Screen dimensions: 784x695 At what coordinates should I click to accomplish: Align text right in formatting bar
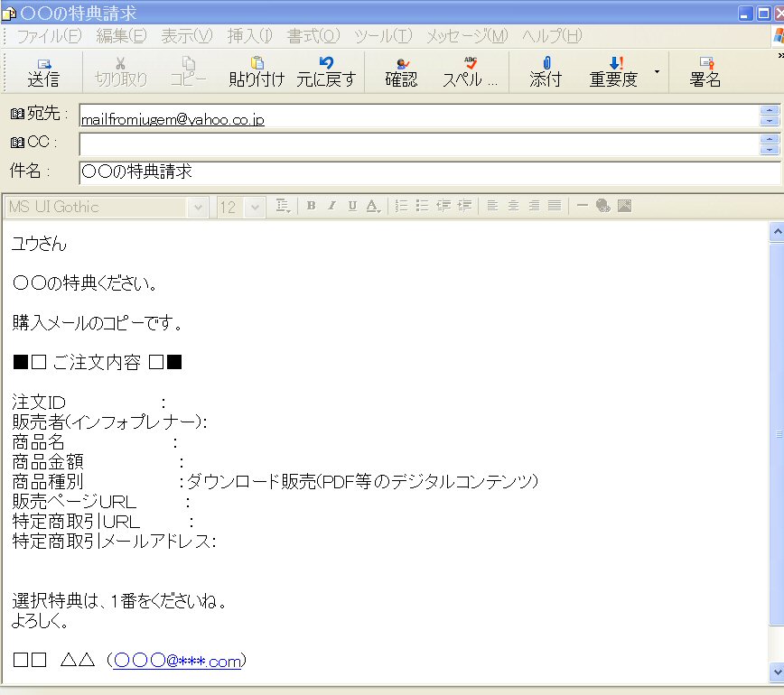(x=535, y=206)
